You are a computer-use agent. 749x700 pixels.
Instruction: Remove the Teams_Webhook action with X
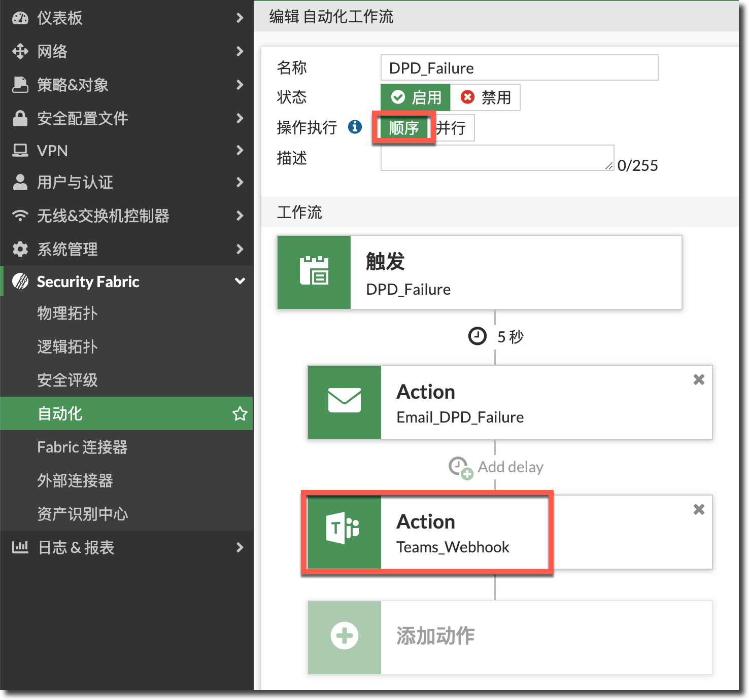[x=699, y=509]
